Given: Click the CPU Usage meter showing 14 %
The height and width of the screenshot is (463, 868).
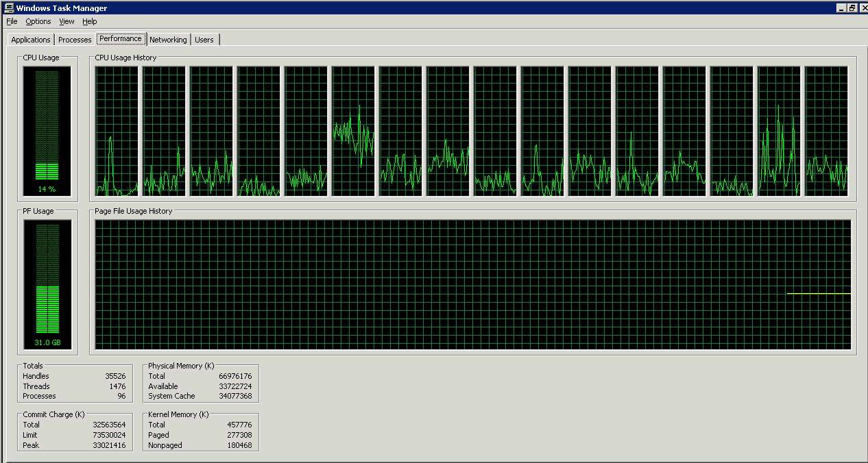Looking at the screenshot, I should (x=47, y=130).
